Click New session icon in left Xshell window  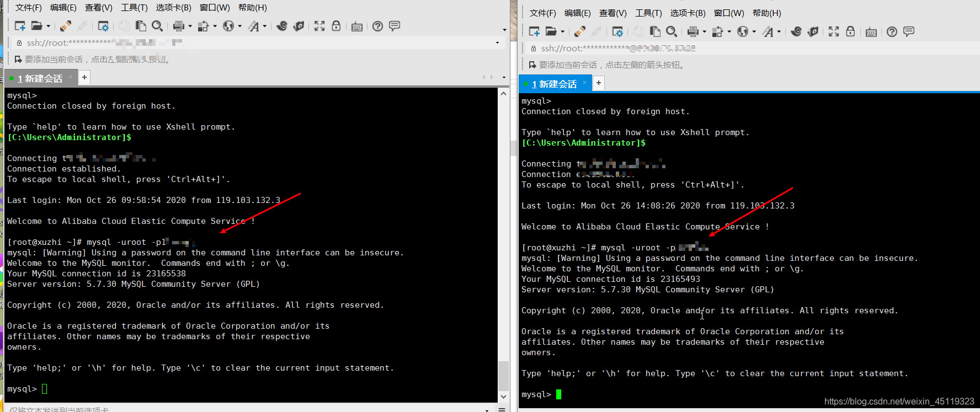pos(20,26)
